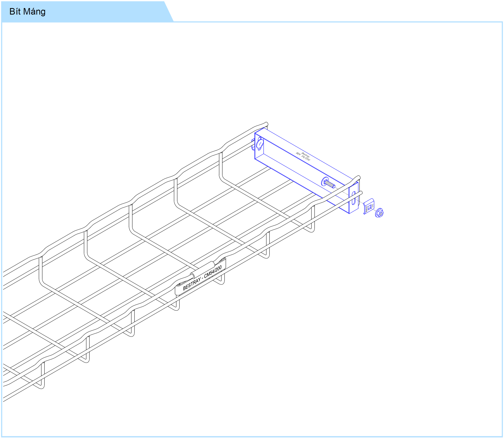Viewport: 504px width, 439px height.
Task: Click the square hole in C15 clamp
Action: (x=370, y=207)
